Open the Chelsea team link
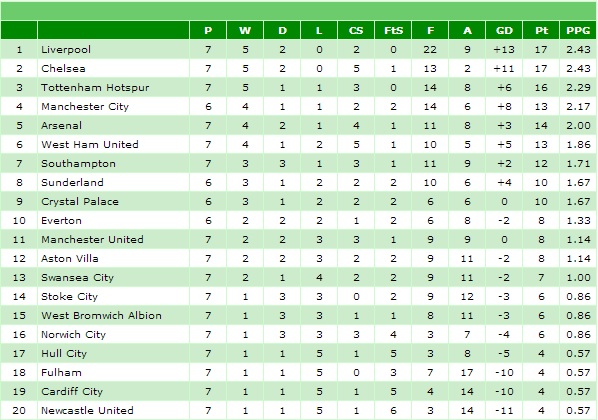598x420 pixels. point(63,69)
